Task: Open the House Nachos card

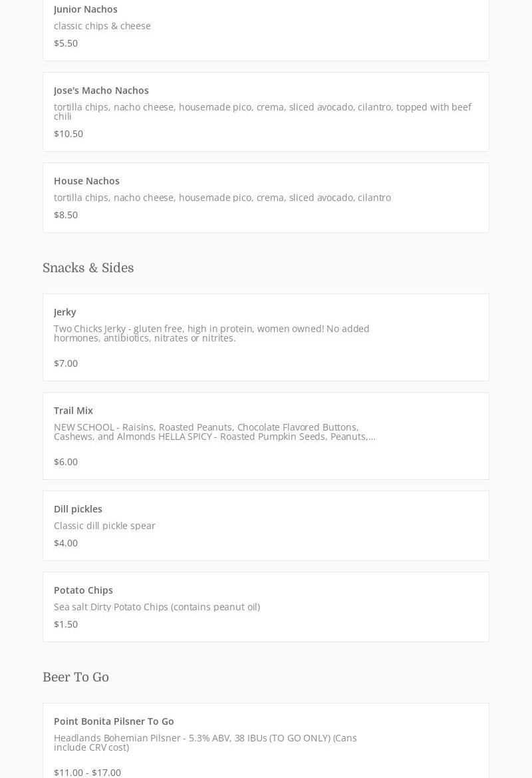Action: tap(86, 181)
